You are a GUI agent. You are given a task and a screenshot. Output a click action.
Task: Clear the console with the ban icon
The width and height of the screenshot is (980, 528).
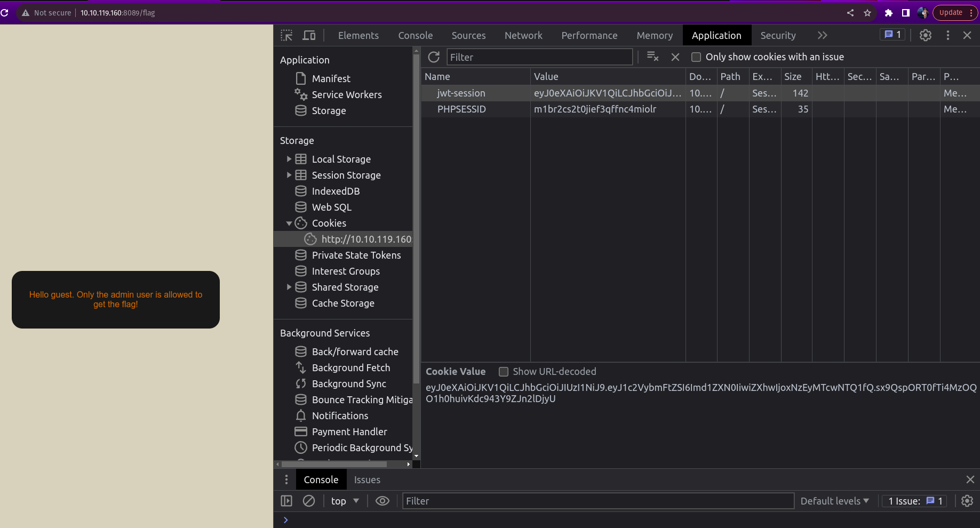pyautogui.click(x=309, y=501)
